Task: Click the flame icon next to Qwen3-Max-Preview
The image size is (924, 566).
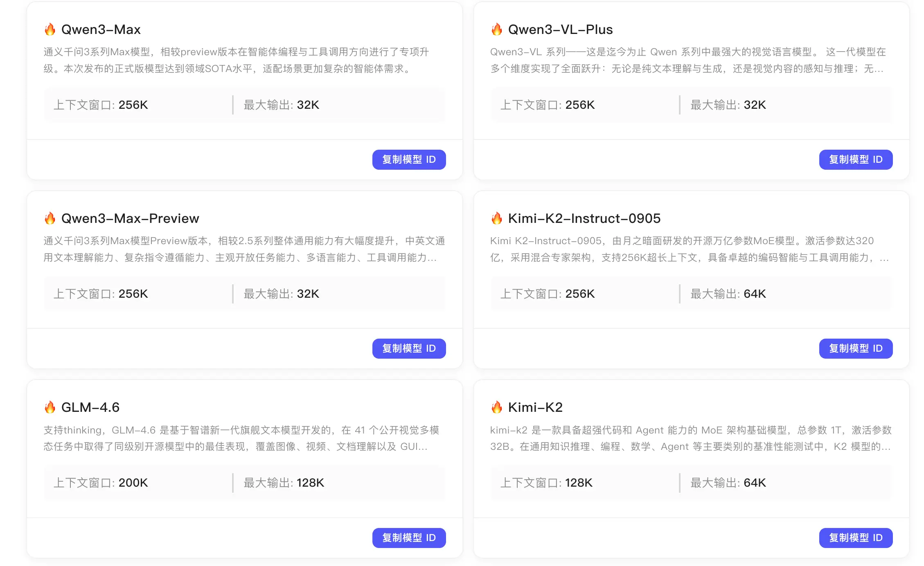Action: (x=50, y=218)
